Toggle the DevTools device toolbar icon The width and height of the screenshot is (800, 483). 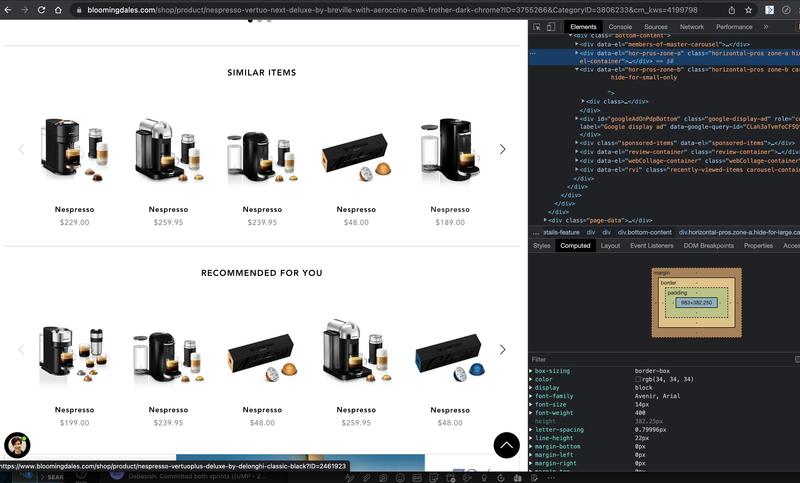click(x=551, y=27)
